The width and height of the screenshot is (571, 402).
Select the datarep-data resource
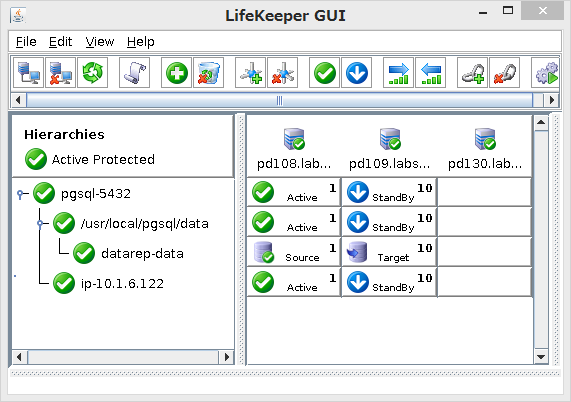(142, 253)
